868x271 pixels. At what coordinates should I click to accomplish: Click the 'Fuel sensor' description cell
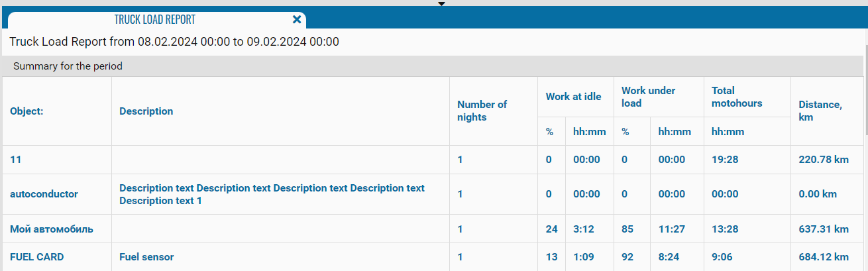click(146, 257)
